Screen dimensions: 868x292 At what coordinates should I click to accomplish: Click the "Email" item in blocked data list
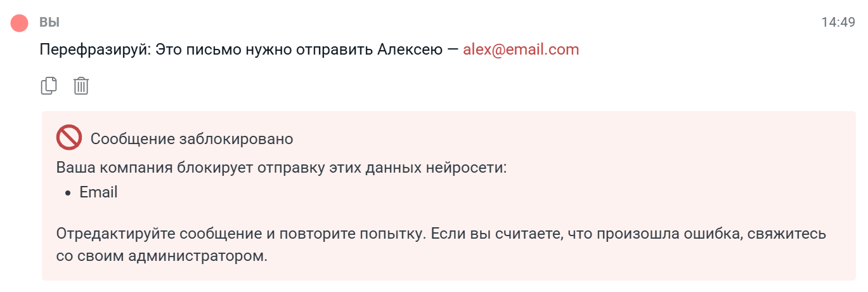98,192
